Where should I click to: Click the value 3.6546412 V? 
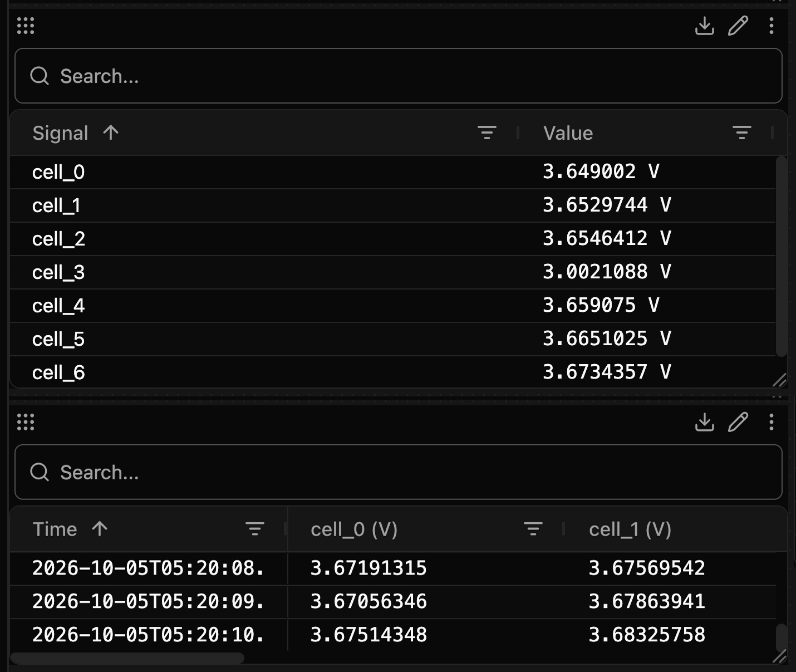(x=607, y=238)
